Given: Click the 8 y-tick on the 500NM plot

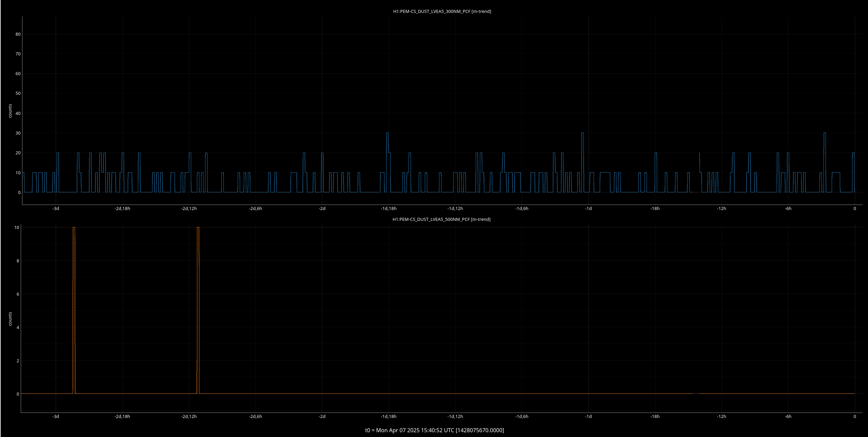Looking at the screenshot, I should click(x=18, y=261).
